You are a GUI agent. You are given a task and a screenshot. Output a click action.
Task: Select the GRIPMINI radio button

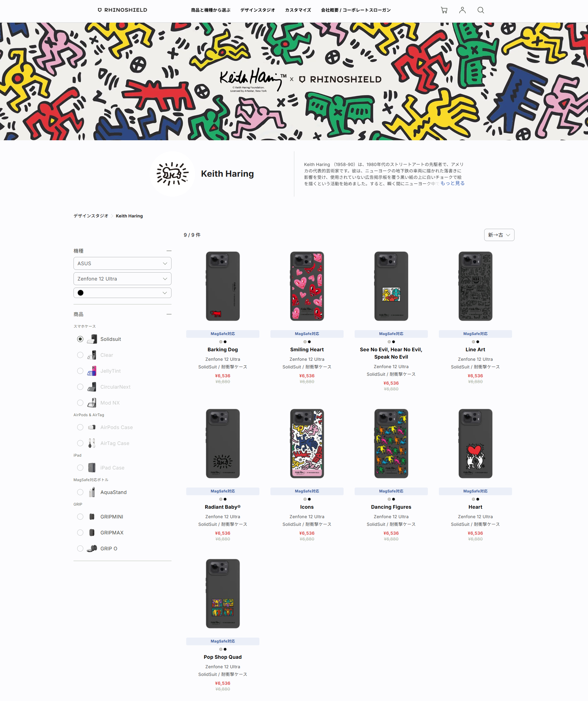tap(80, 516)
